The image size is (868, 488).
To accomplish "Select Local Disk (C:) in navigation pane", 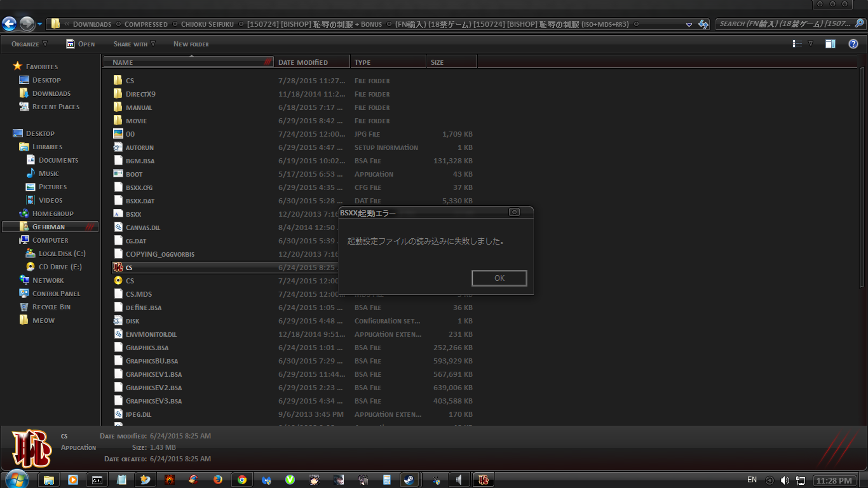I will tap(62, 254).
